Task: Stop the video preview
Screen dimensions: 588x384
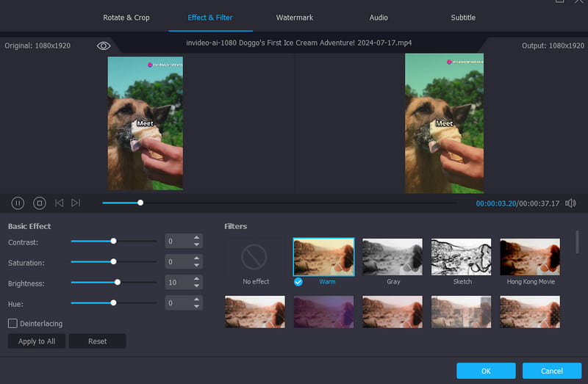Action: (x=40, y=203)
